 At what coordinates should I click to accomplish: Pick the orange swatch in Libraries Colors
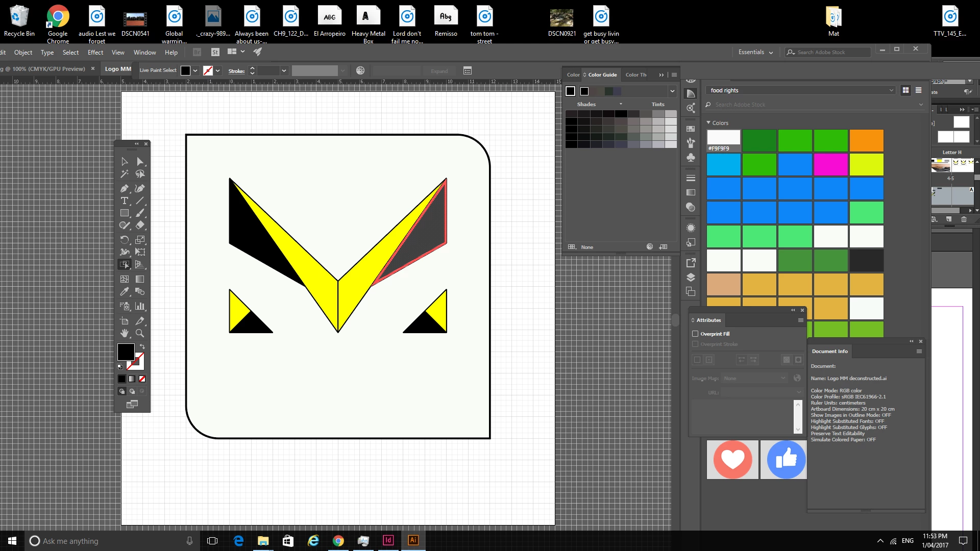[x=866, y=140]
